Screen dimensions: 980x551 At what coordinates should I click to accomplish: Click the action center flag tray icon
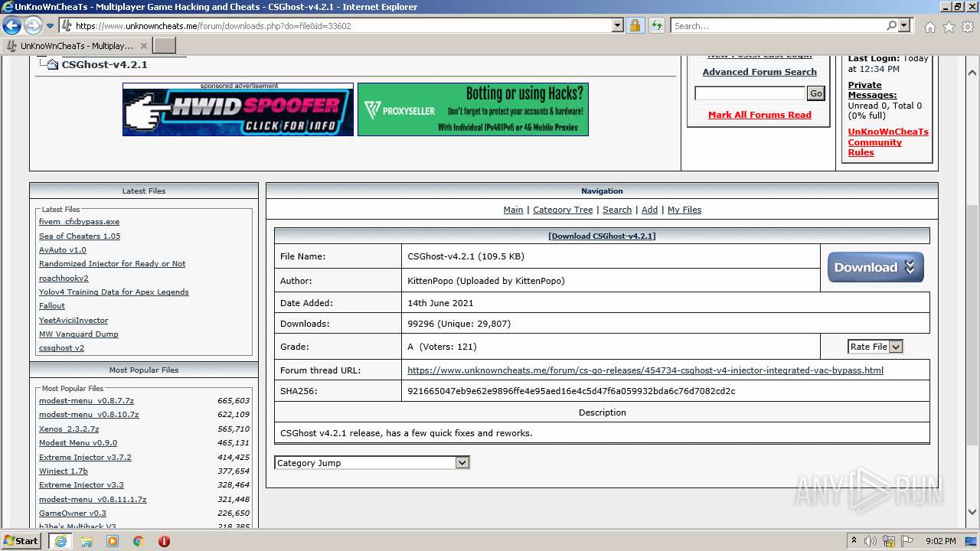coord(907,541)
